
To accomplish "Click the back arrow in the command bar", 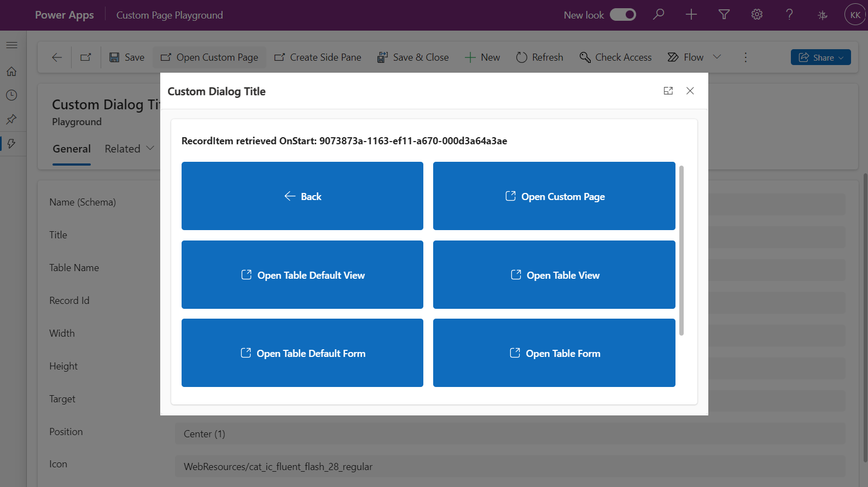I will (x=57, y=57).
